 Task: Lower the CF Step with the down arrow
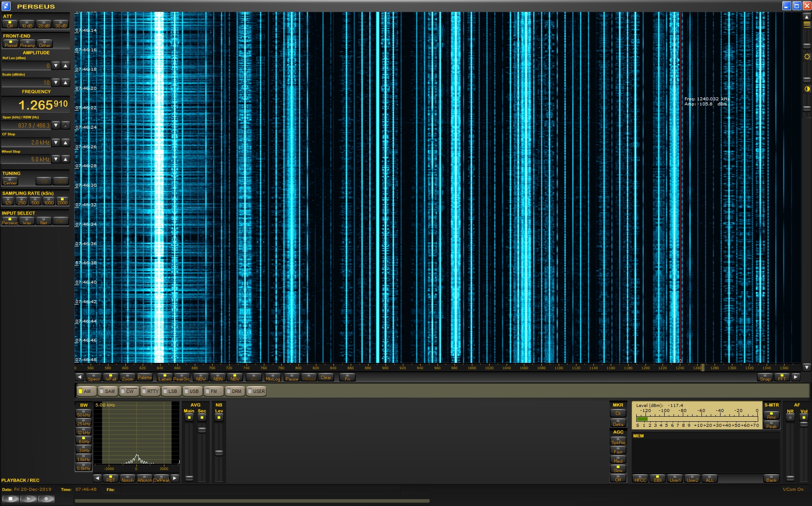(56, 142)
